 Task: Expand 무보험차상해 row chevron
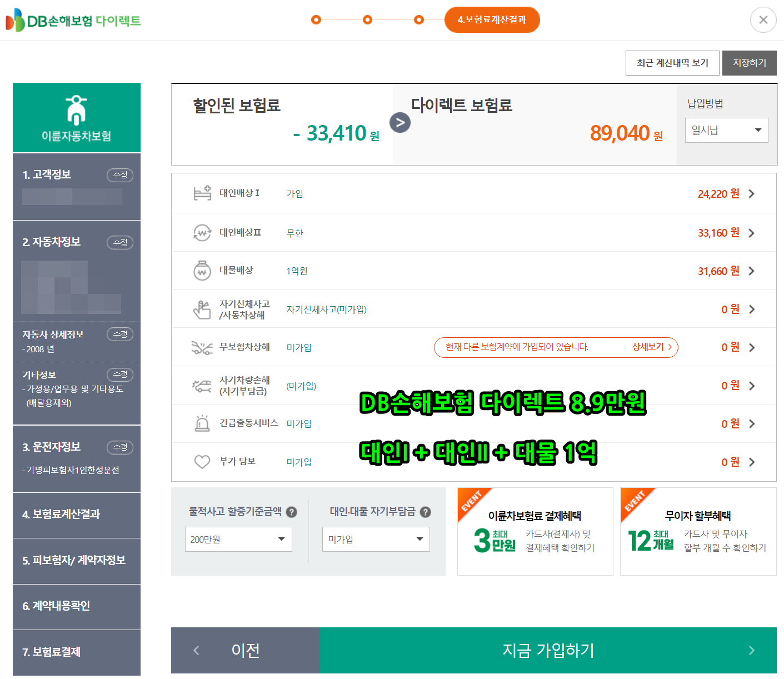[752, 348]
